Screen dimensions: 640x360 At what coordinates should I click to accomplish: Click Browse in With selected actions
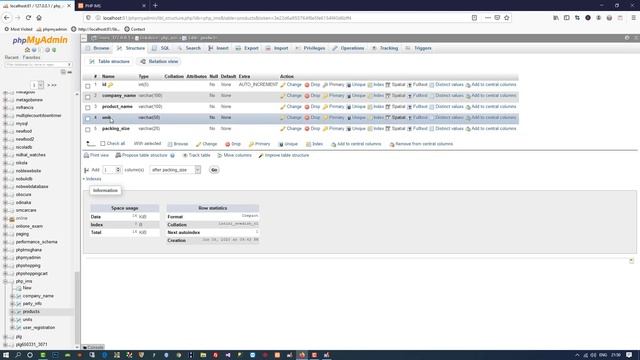click(178, 144)
